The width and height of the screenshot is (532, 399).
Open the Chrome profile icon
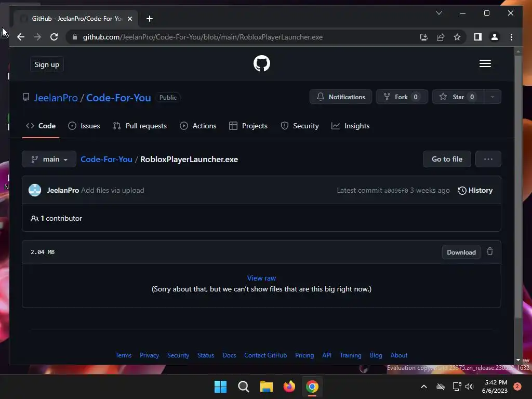point(495,37)
